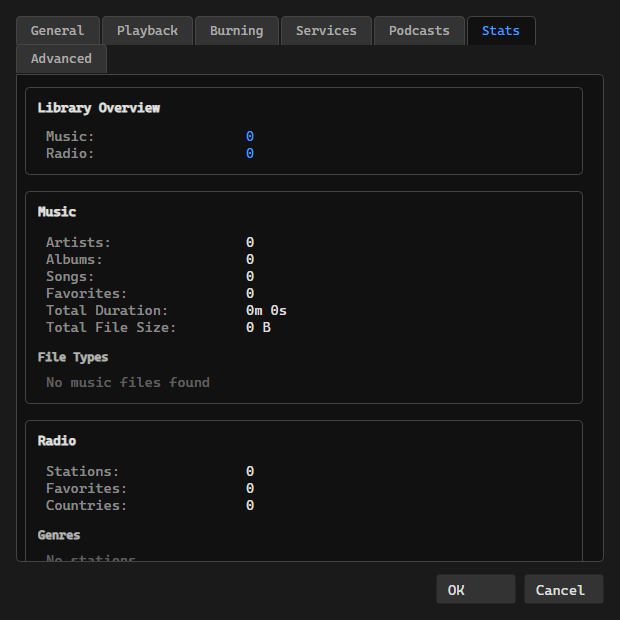This screenshot has width=620, height=620.
Task: Click the Countries: label
Action: [86, 505]
